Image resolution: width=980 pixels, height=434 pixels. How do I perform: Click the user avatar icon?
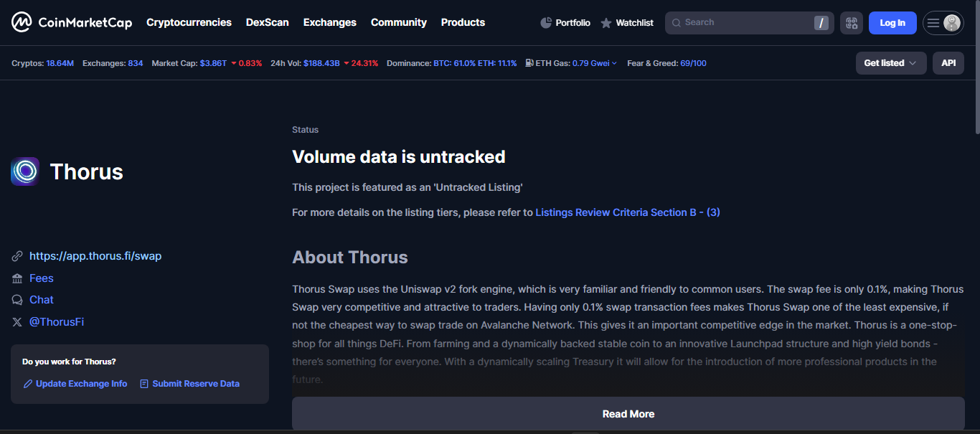pyautogui.click(x=952, y=23)
